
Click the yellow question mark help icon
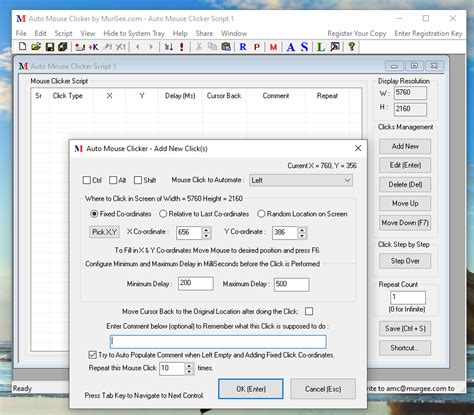point(351,47)
